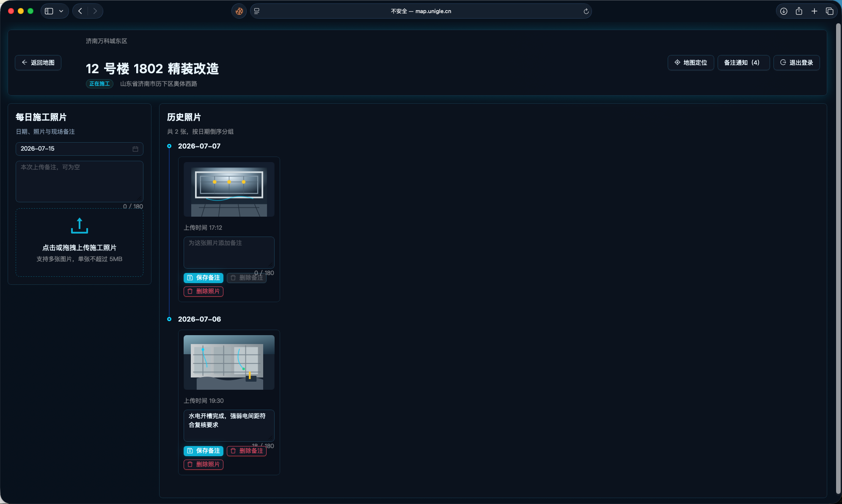Screen dimensions: 842x504
Task: Open Safari downloads icon
Action: tap(784, 11)
